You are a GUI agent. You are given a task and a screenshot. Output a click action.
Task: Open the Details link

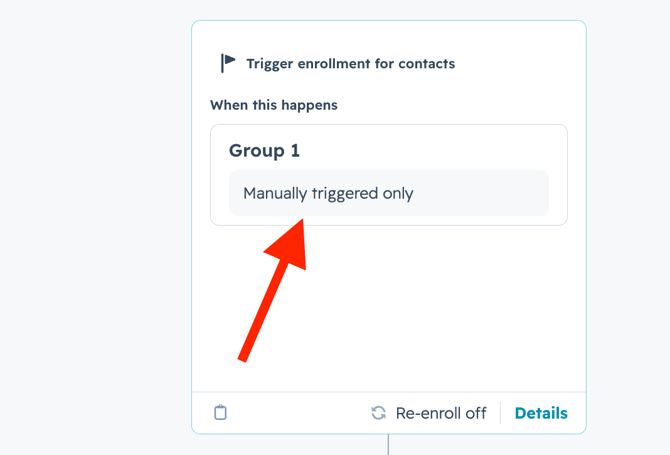[541, 413]
